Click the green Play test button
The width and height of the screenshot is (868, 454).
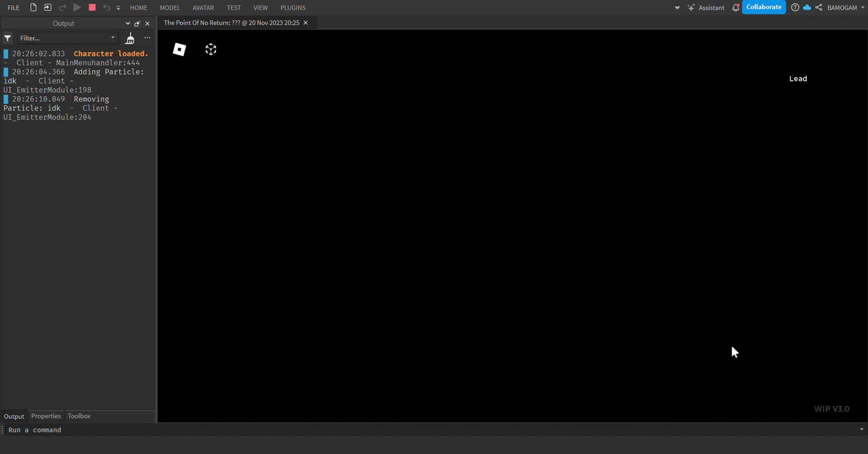tap(77, 8)
